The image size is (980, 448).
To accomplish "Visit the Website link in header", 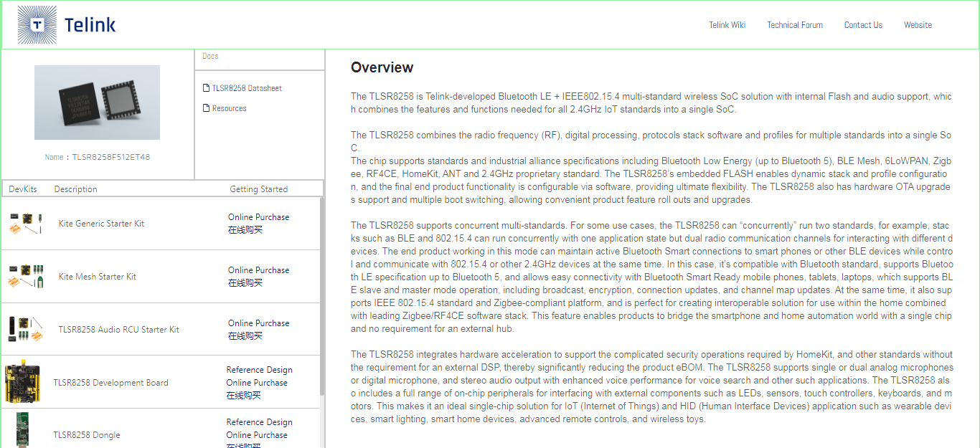I will [918, 25].
